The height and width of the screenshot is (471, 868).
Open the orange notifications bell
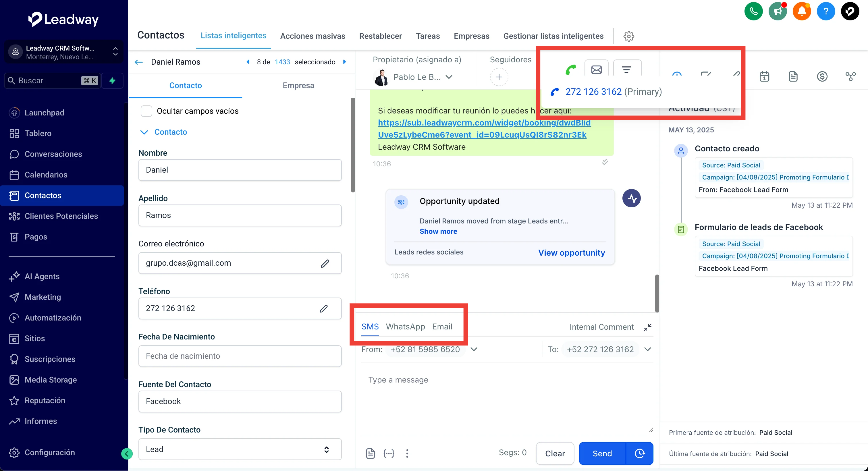[802, 11]
